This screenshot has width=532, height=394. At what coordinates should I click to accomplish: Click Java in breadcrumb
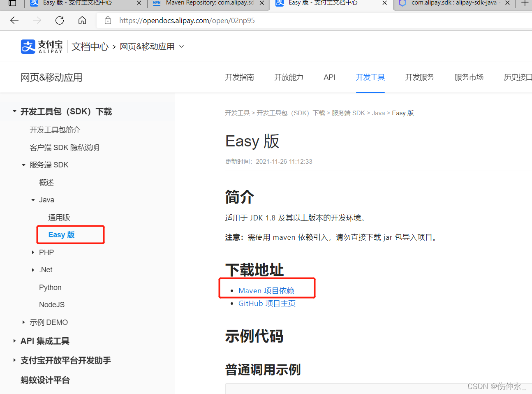coord(378,113)
